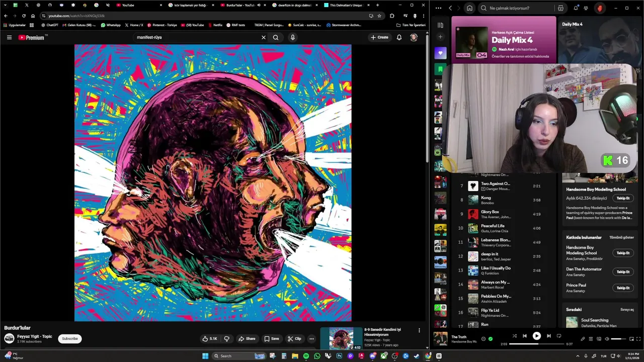Open Spotify notifications bell
Image resolution: width=644 pixels, height=362 pixels.
tap(576, 8)
